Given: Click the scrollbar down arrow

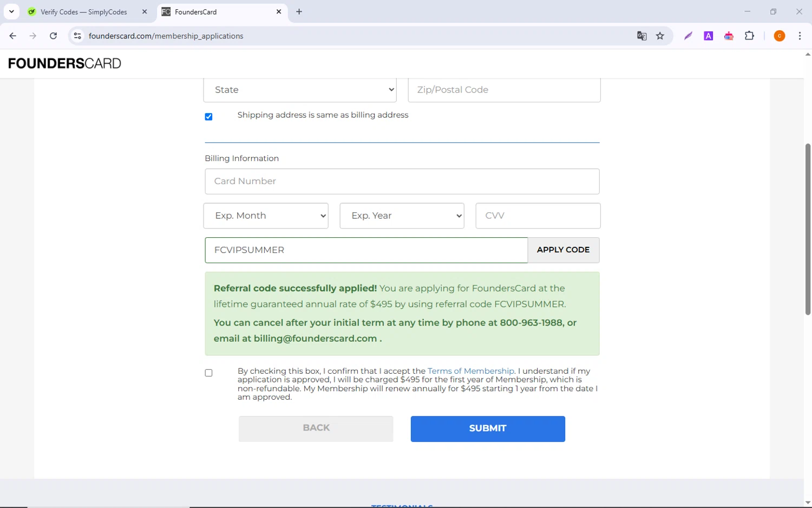Looking at the screenshot, I should click(808, 503).
